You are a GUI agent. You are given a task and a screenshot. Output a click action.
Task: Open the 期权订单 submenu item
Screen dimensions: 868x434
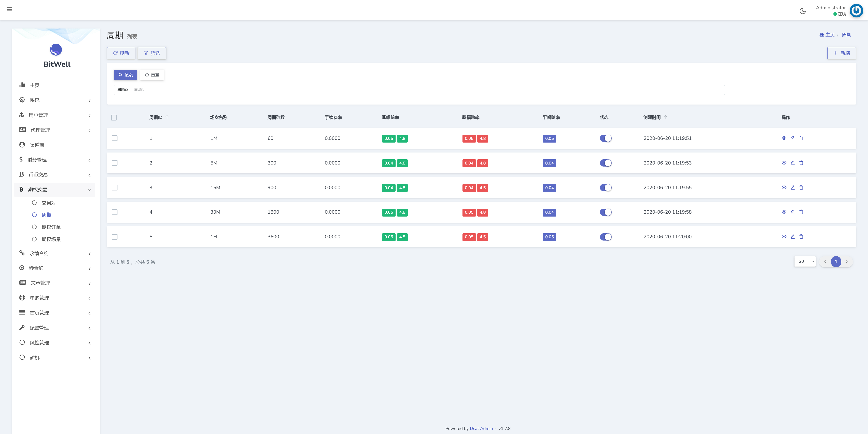point(51,227)
